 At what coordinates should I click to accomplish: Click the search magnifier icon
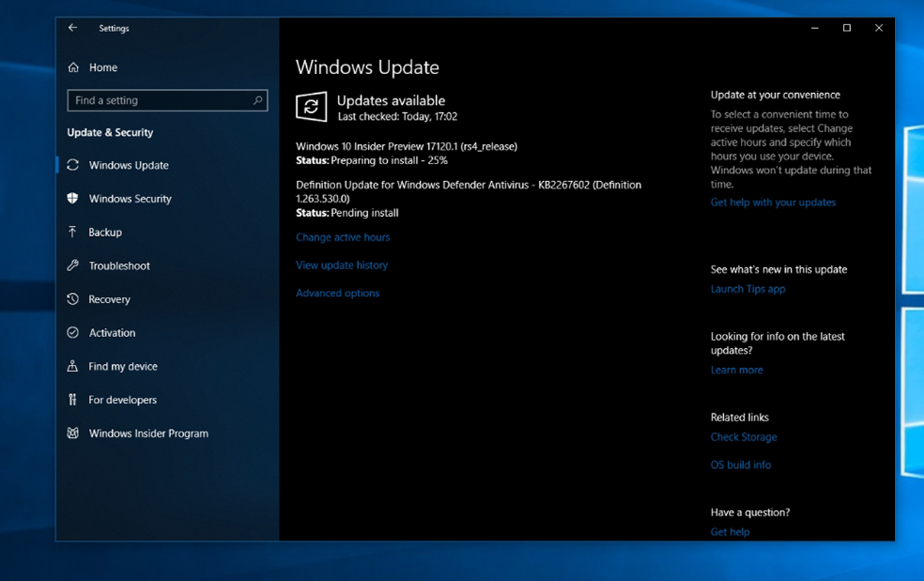[x=257, y=100]
